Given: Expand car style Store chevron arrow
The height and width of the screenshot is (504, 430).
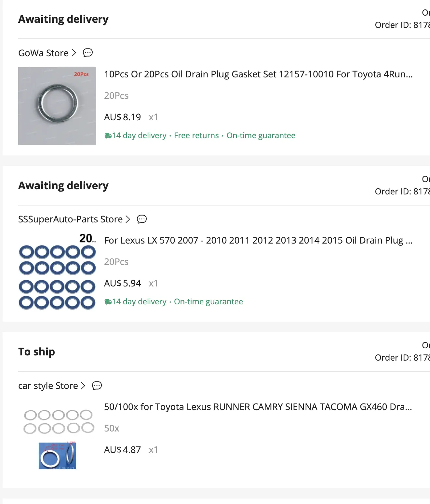Looking at the screenshot, I should point(83,386).
